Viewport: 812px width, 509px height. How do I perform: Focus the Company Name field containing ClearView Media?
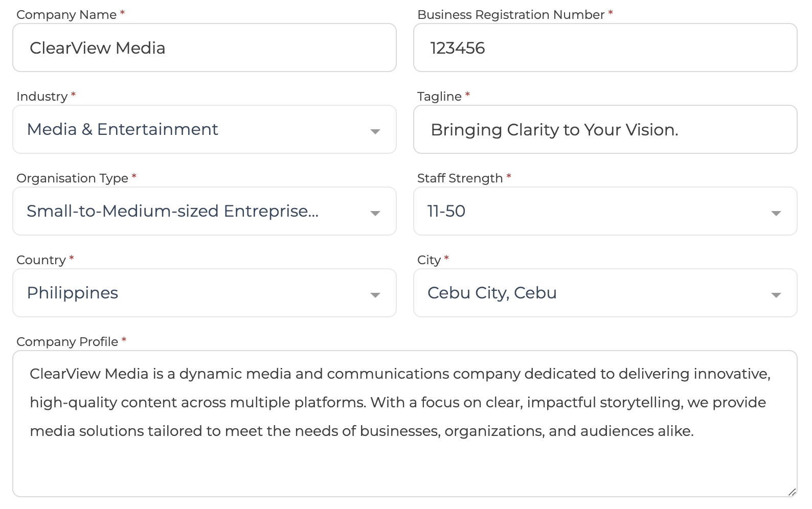click(x=205, y=48)
